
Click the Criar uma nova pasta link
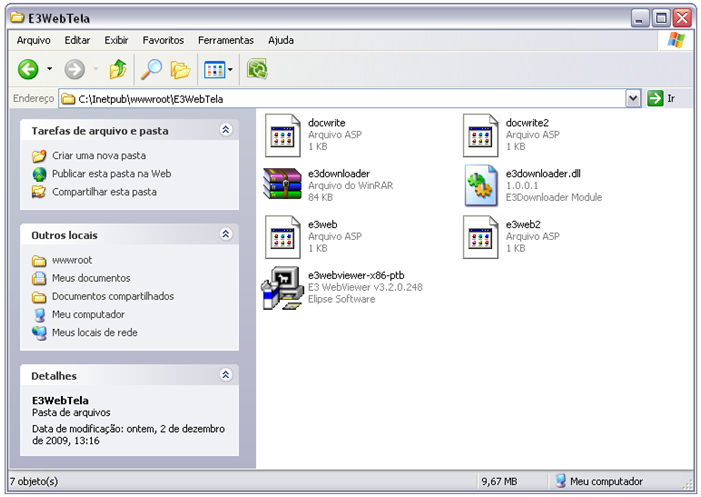point(98,156)
